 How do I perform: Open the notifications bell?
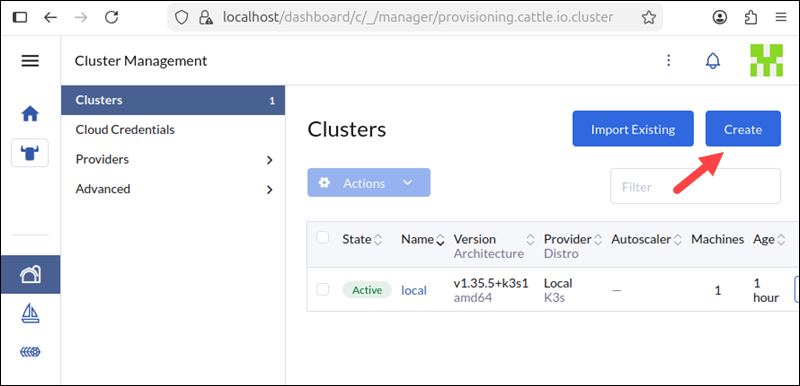tap(713, 61)
